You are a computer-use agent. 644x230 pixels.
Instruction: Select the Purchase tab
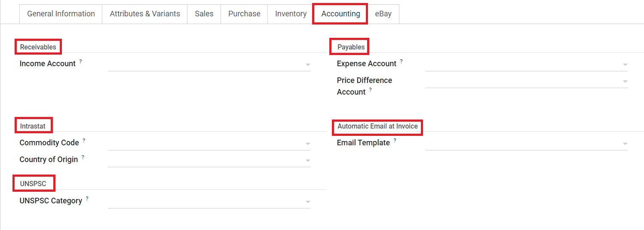[x=244, y=14]
